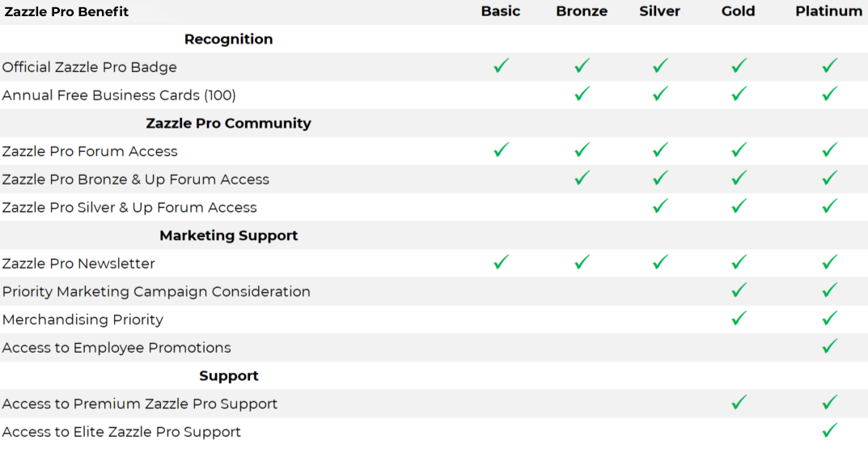Click the Basic checkmark for Official Zazzle Pro Badge
The width and height of the screenshot is (868, 449).
502,66
